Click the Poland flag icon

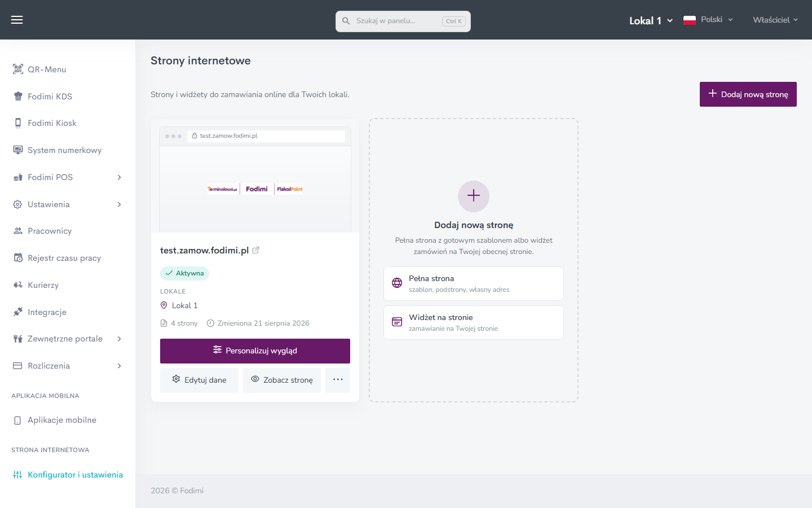click(689, 20)
